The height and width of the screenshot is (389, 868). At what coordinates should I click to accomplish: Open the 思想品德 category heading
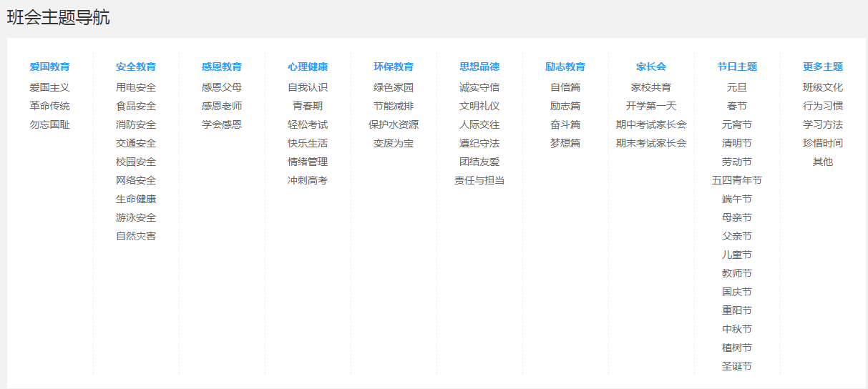(x=479, y=67)
